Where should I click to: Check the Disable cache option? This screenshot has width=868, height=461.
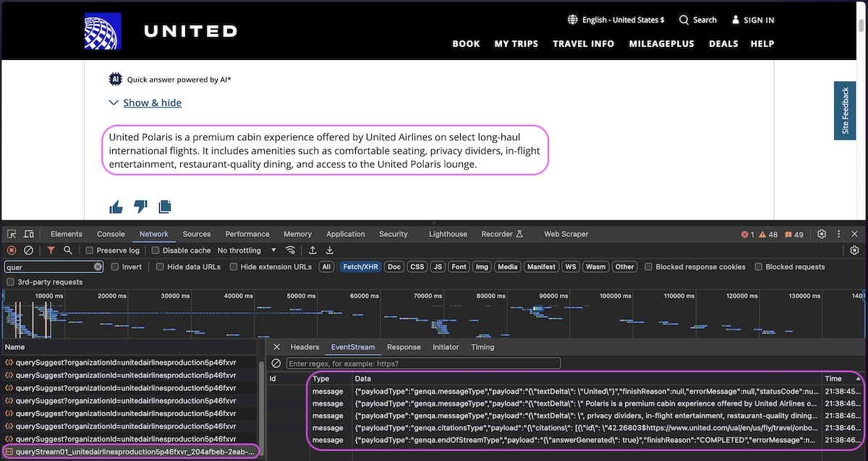156,250
